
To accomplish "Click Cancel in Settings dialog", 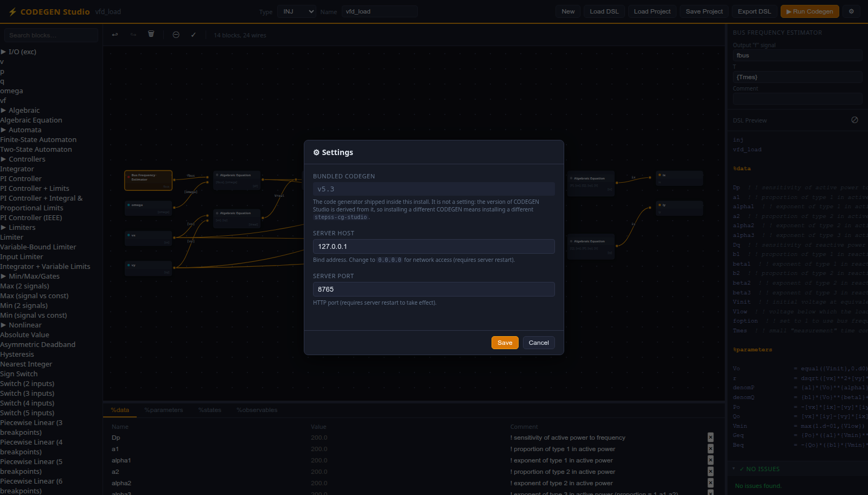I will click(x=539, y=343).
